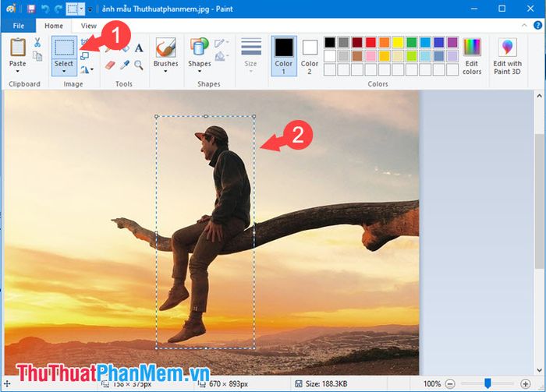
Task: Pick the black color swatch
Action: [x=330, y=42]
